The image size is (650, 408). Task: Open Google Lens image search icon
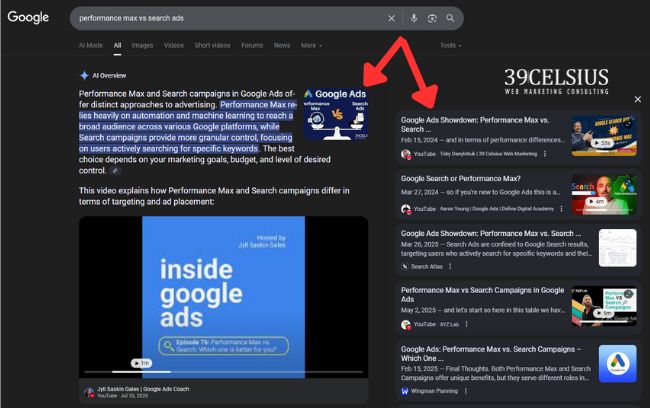[x=432, y=18]
